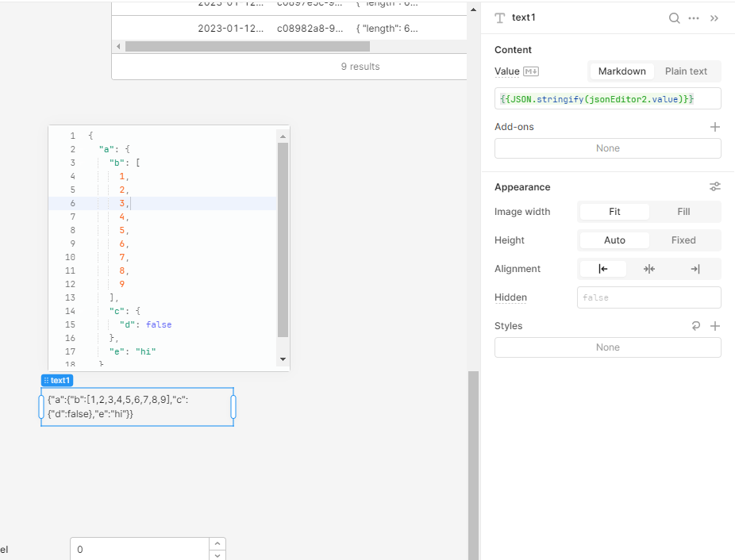Select left alignment icon
Screen dimensions: 735x560
point(603,269)
